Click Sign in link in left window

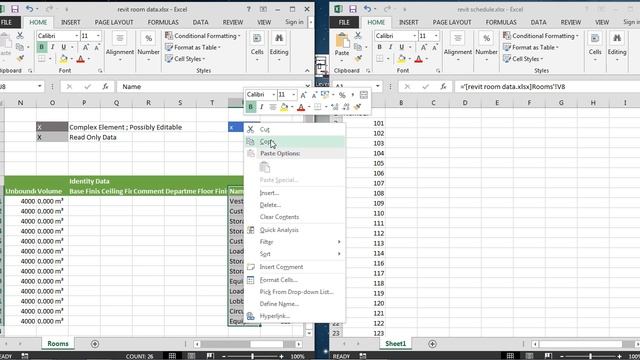[294, 22]
